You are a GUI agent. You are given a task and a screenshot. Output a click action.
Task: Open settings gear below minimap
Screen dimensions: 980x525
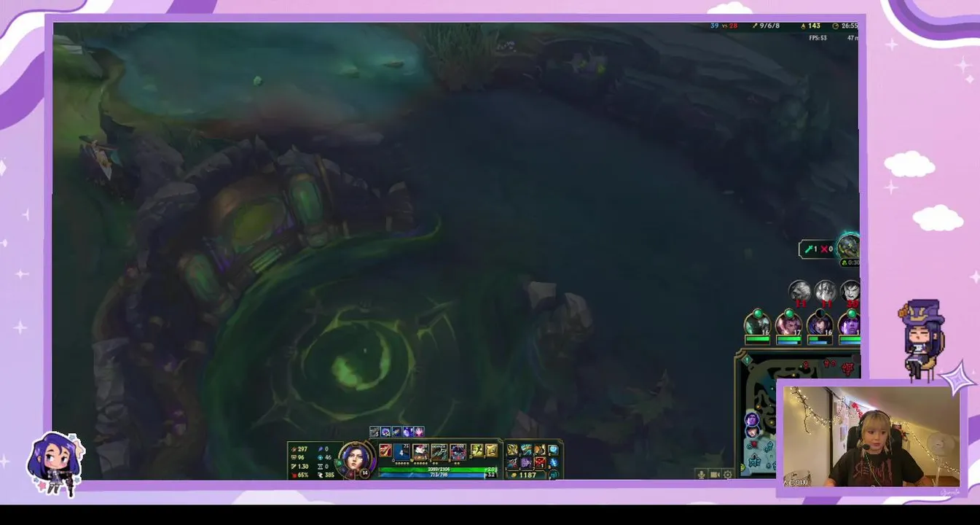click(x=728, y=475)
